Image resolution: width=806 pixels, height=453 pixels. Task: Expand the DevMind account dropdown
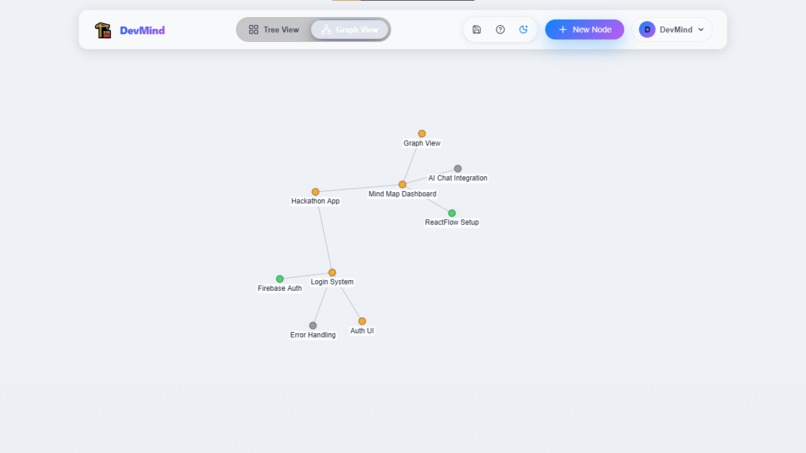click(x=672, y=30)
